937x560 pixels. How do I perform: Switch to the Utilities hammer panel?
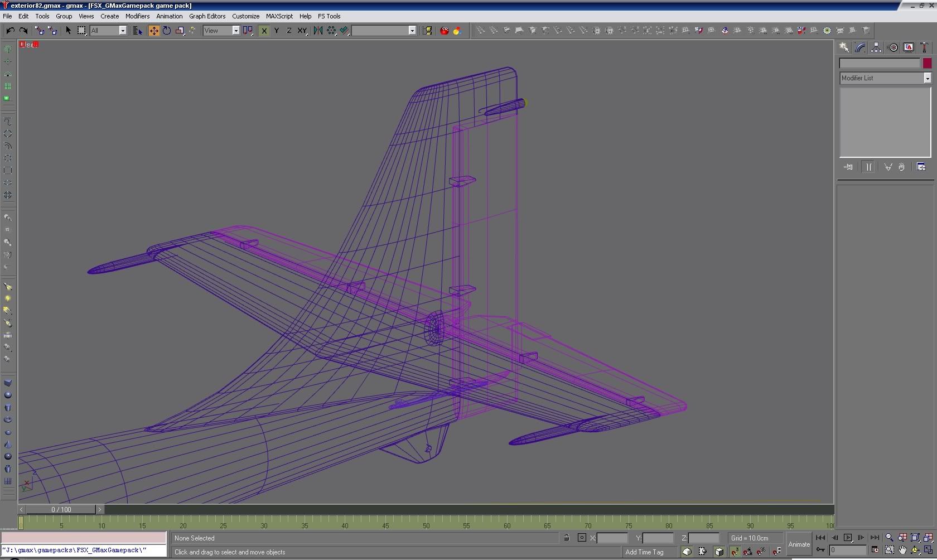(924, 47)
